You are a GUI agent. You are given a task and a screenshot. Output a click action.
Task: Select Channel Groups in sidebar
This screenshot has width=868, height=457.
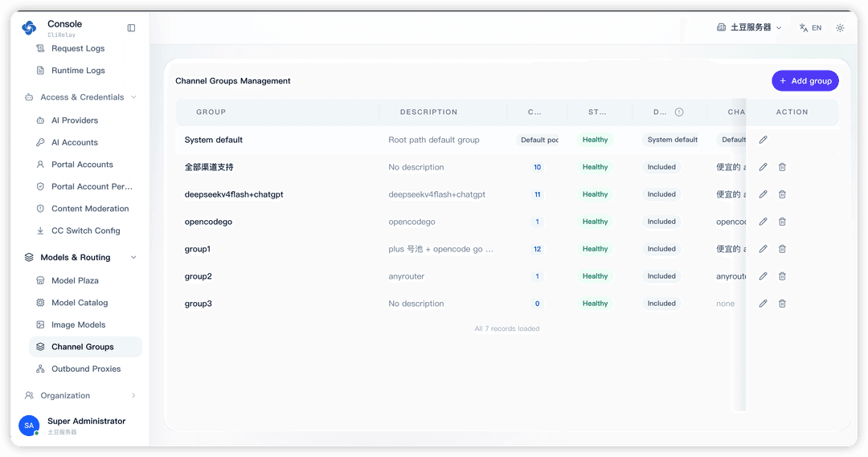tap(85, 347)
